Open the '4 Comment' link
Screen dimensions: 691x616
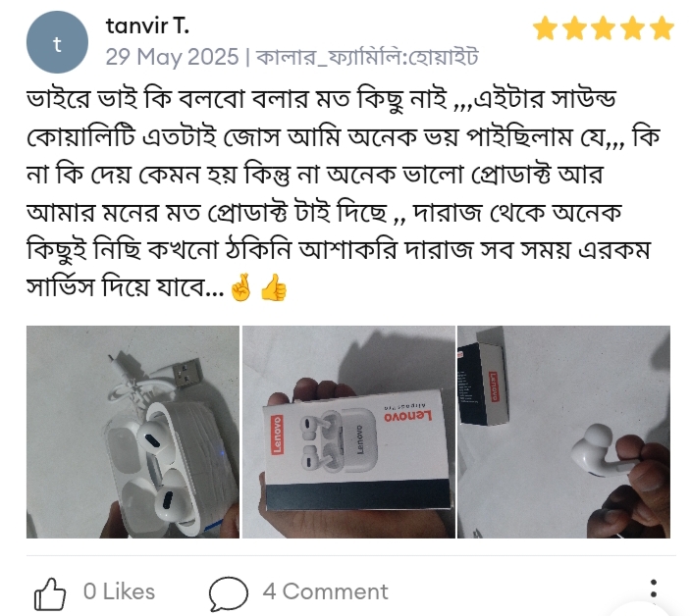[x=325, y=591]
